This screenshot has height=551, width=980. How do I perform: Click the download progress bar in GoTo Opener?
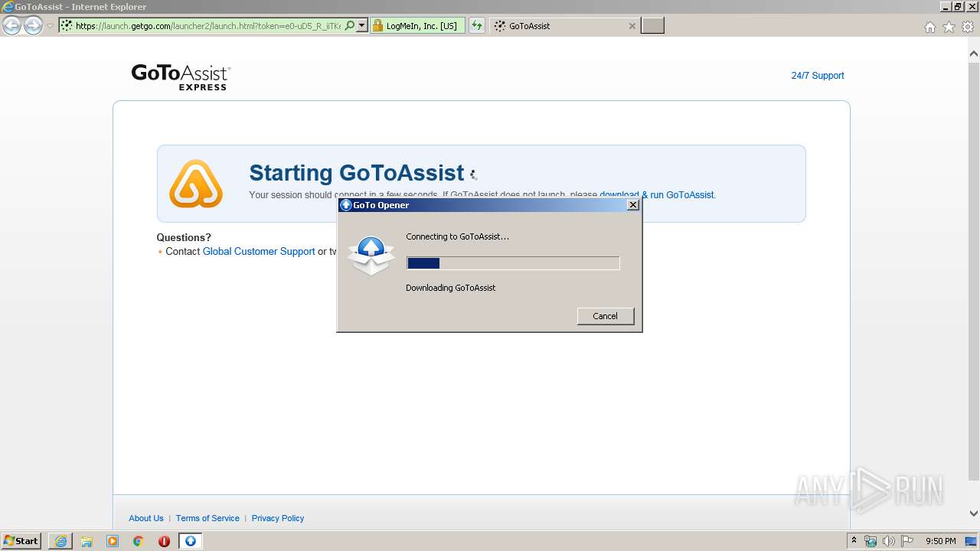[x=512, y=263]
